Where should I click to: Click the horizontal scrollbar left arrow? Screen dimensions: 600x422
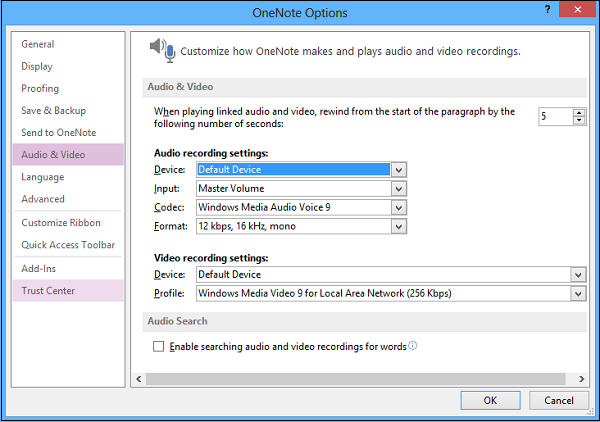click(139, 379)
